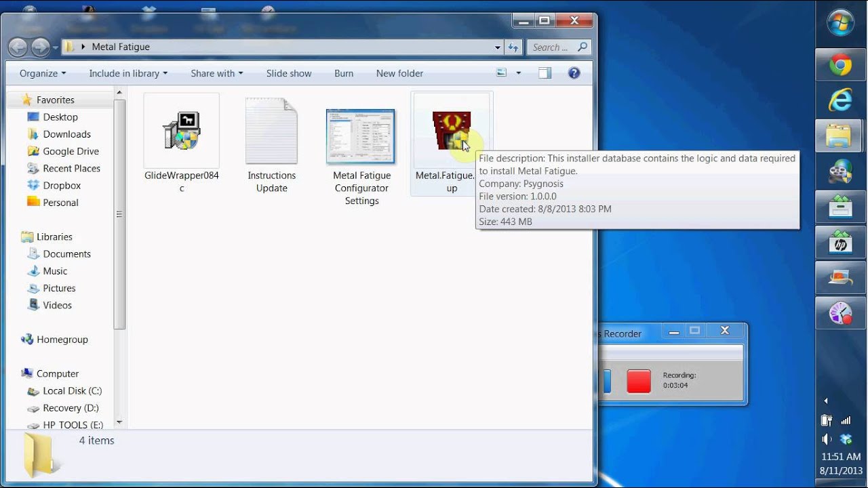This screenshot has width=868, height=488.
Task: Click the Slide show button
Action: [x=289, y=73]
